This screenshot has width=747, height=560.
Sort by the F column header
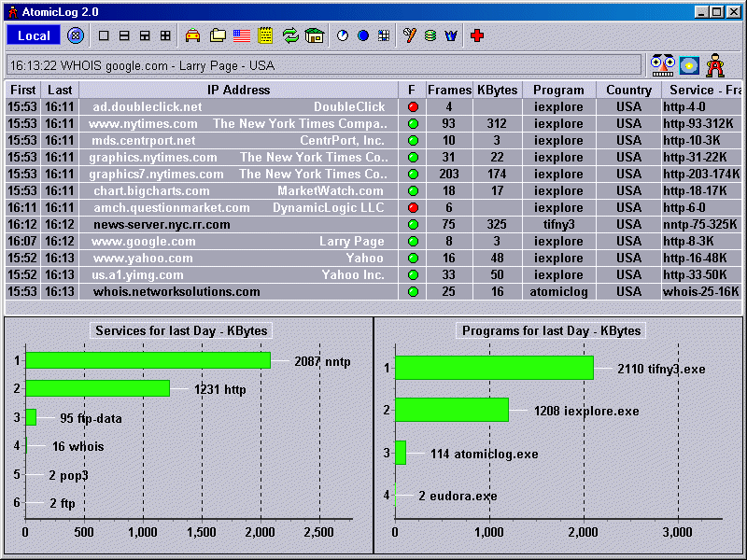click(x=412, y=90)
